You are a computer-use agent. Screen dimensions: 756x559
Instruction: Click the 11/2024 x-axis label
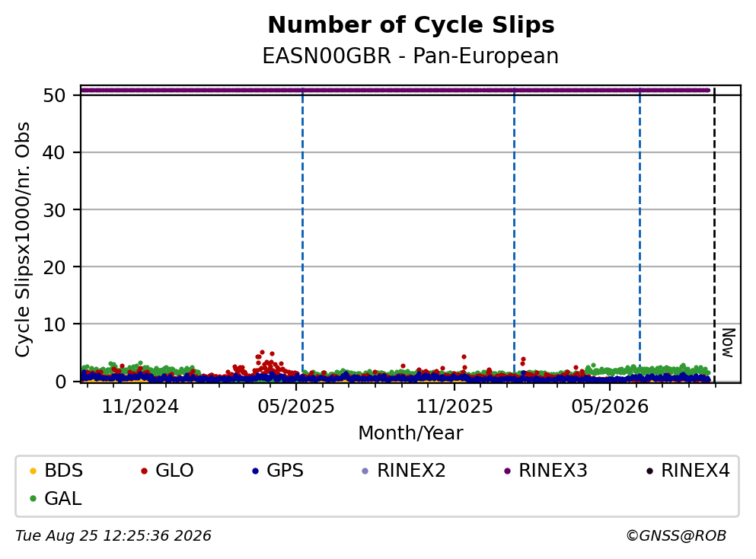tap(140, 407)
